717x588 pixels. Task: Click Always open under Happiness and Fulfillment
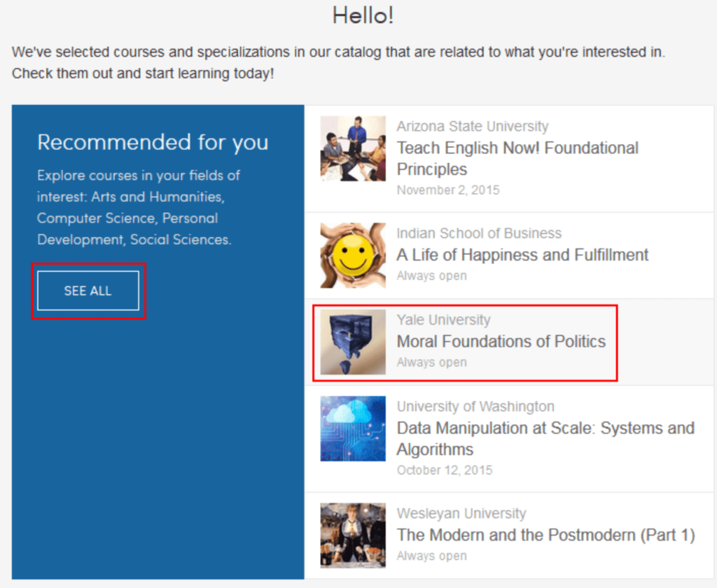431,276
